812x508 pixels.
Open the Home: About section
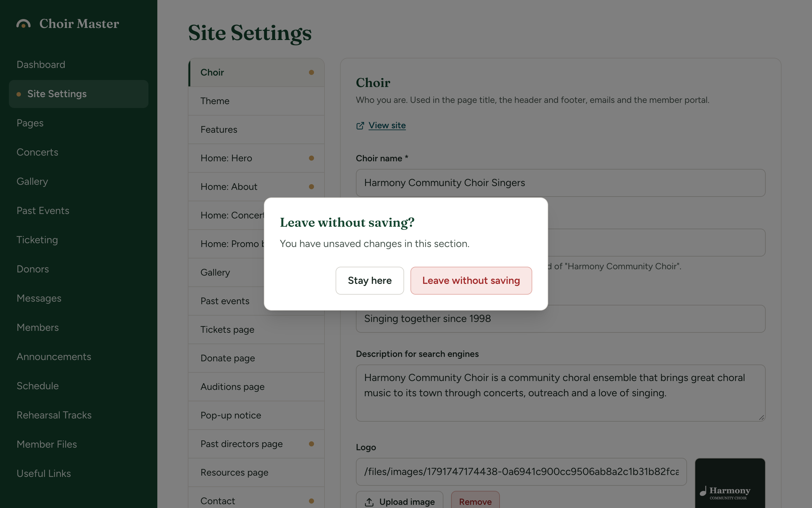click(x=256, y=186)
